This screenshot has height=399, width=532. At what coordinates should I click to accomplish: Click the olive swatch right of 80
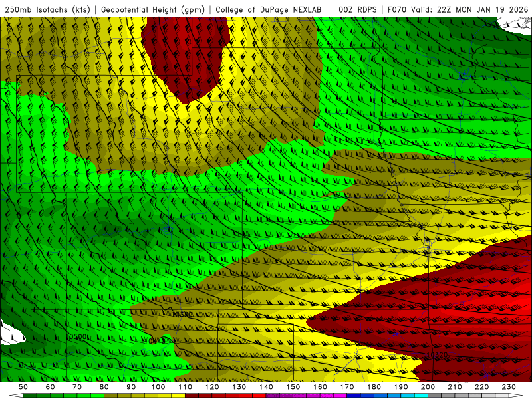pos(111,396)
